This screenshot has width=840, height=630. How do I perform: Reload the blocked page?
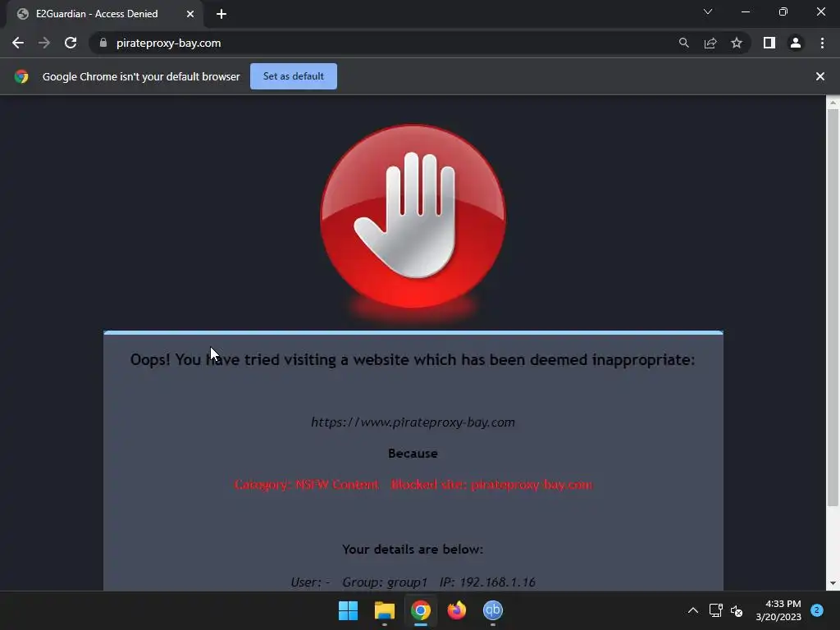(x=71, y=43)
